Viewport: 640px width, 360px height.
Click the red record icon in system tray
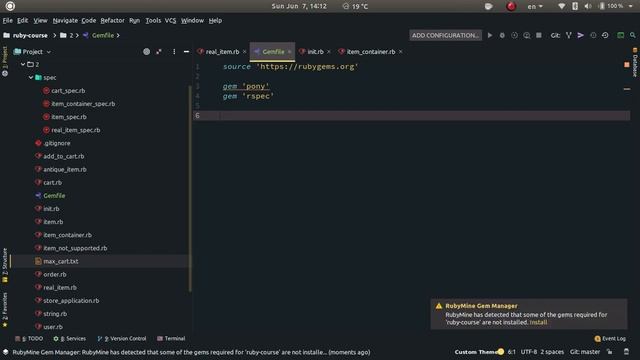pyautogui.click(x=511, y=6)
